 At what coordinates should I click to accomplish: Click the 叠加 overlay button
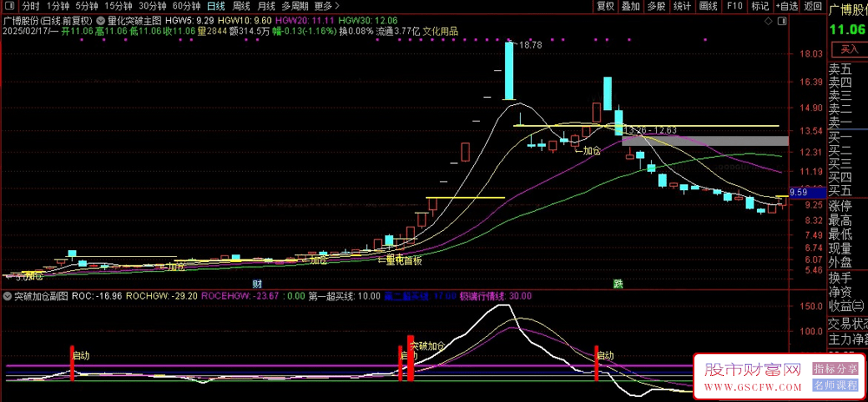point(631,6)
